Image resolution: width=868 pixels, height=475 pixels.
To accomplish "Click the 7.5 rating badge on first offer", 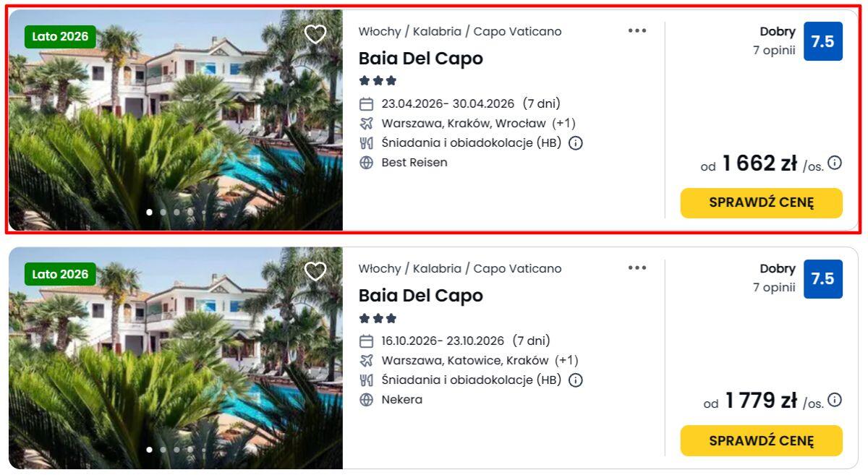I will point(822,41).
